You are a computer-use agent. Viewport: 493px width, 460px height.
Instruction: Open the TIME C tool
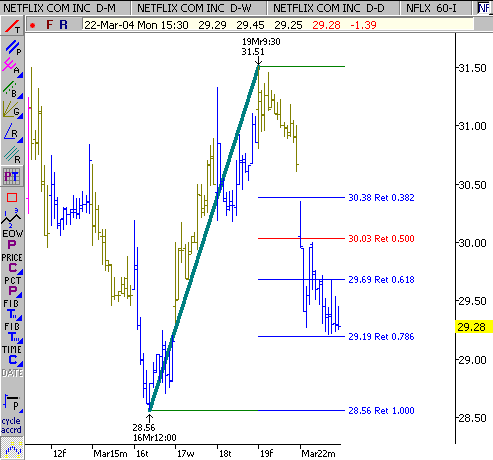coord(12,355)
